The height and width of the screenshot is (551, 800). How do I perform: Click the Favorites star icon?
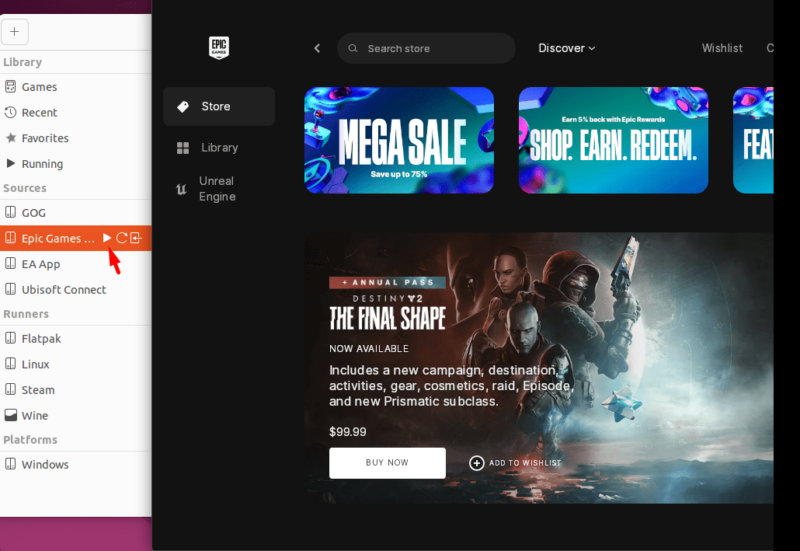coord(10,138)
